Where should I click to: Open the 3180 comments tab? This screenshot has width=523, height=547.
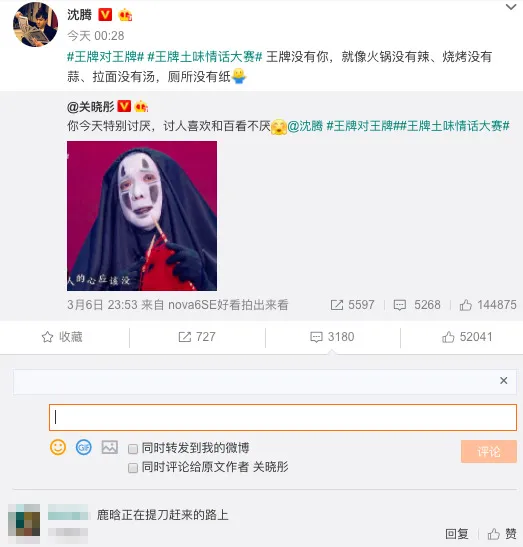(332, 337)
